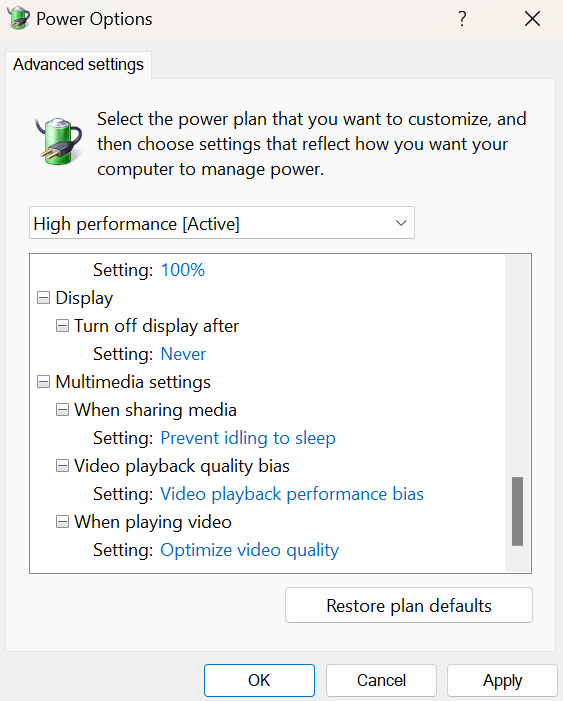Click the Never display setting value
Image resolution: width=563 pixels, height=701 pixels.
pos(183,354)
